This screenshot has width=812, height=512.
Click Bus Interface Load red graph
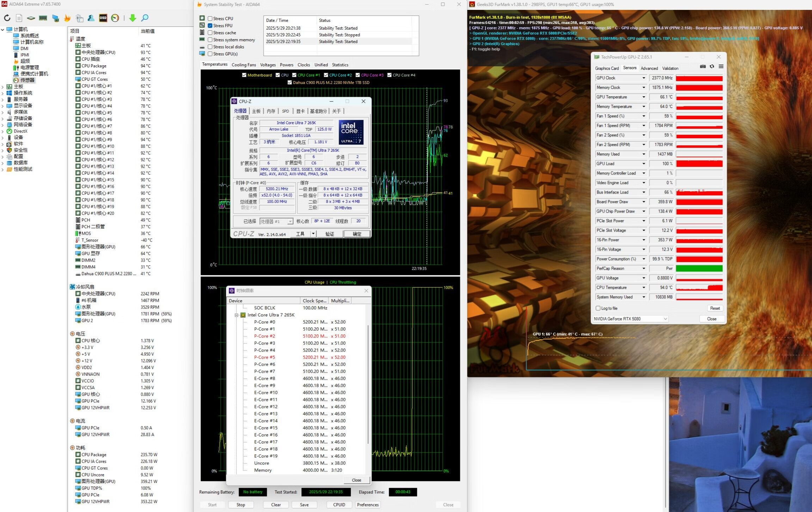pyautogui.click(x=699, y=192)
